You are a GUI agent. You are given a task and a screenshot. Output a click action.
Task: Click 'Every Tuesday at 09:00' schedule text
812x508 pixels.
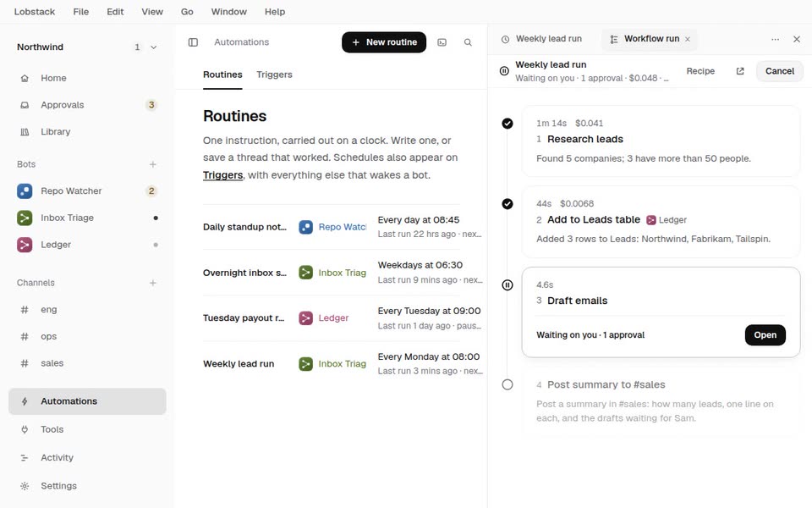[430, 311]
